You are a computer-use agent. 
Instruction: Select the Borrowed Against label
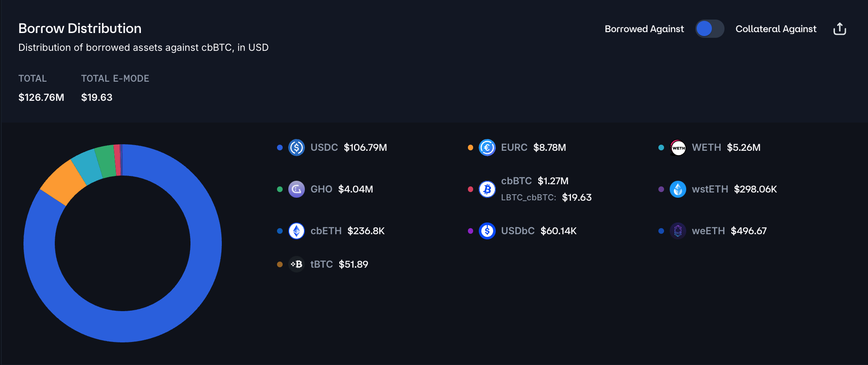point(644,29)
